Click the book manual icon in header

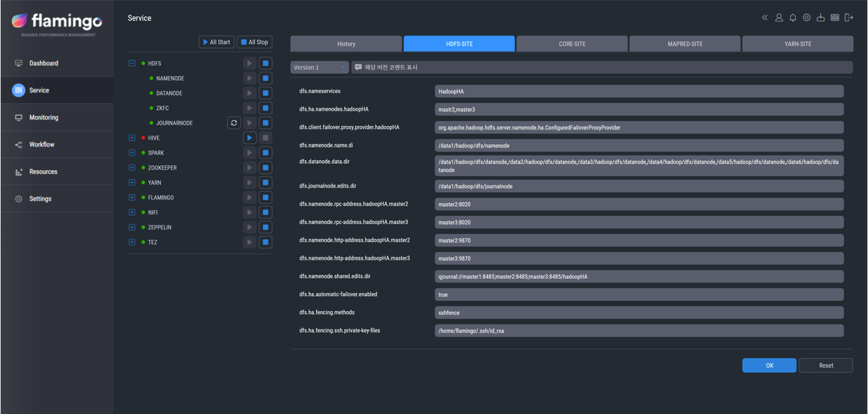pos(834,18)
